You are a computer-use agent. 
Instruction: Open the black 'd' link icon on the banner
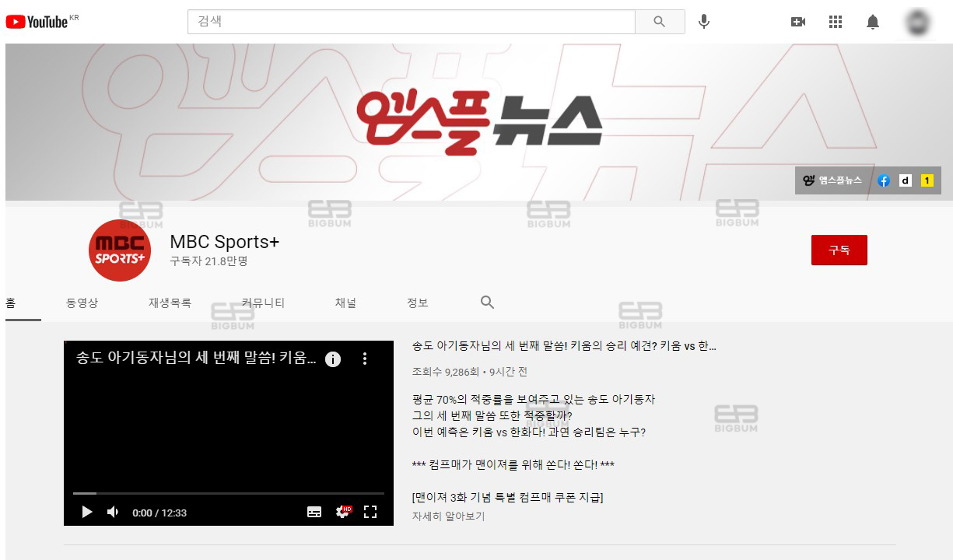tap(906, 180)
